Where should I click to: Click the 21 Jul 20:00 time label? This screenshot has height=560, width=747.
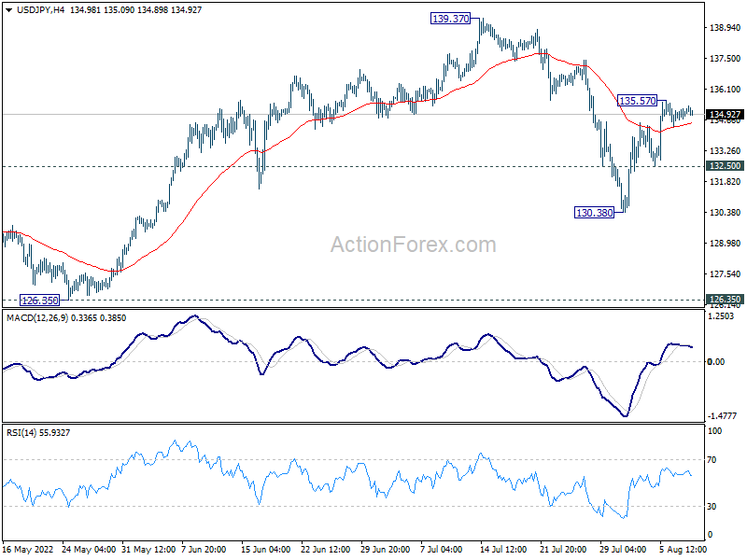(x=564, y=549)
